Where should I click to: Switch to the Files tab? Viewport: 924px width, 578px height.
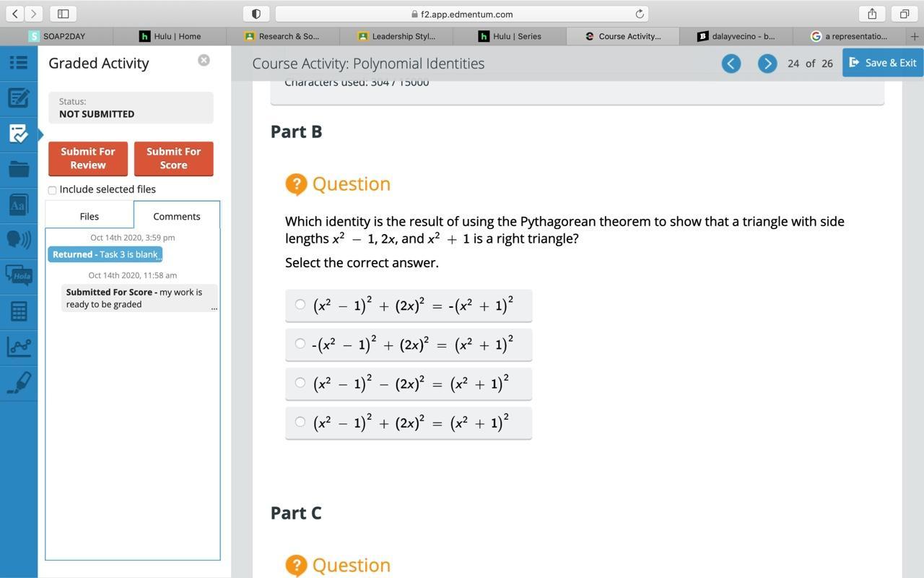[x=90, y=216]
